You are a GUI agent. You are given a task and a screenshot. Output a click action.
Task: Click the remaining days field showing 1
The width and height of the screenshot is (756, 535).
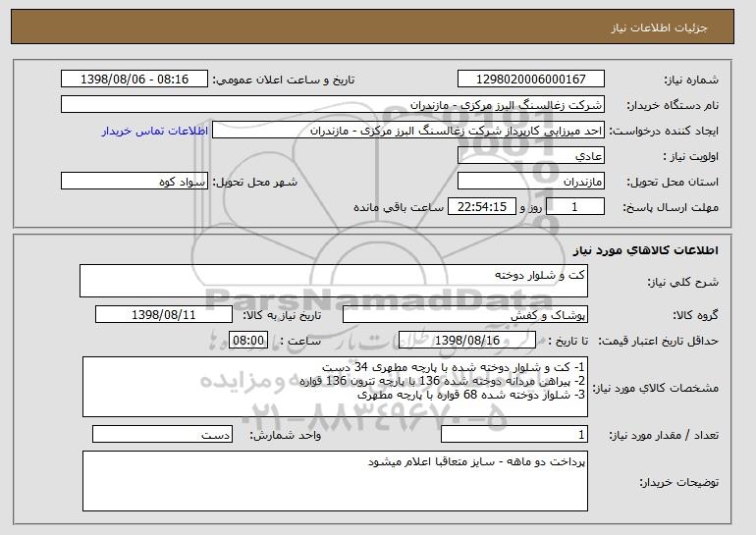tap(574, 207)
